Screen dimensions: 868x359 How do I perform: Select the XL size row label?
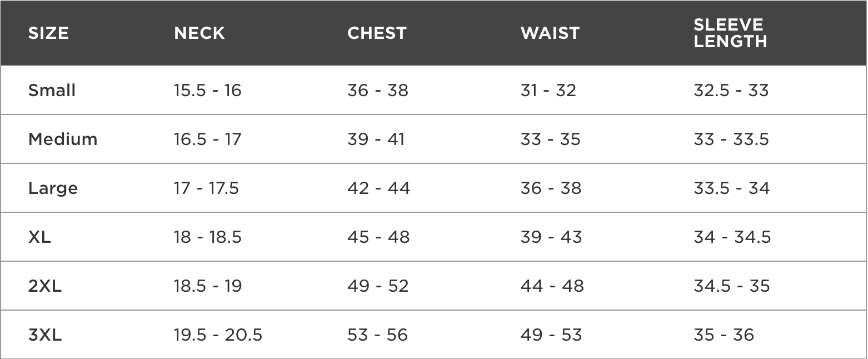[x=39, y=237]
